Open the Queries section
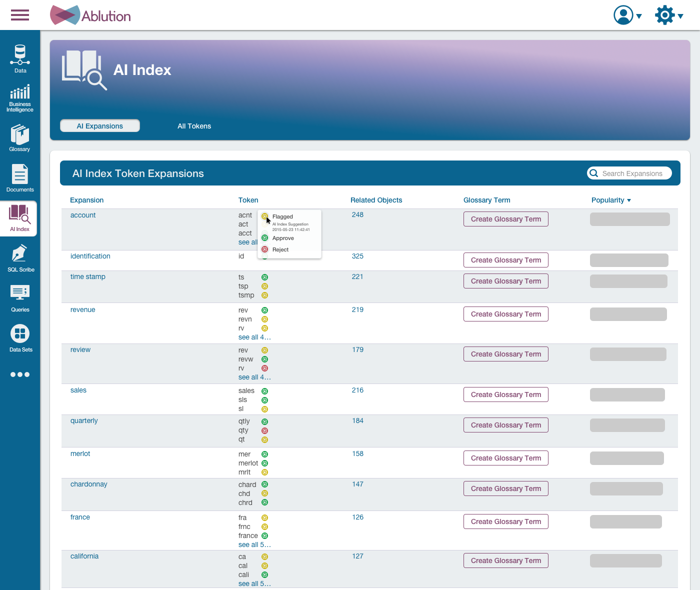This screenshot has width=700, height=590. click(20, 298)
